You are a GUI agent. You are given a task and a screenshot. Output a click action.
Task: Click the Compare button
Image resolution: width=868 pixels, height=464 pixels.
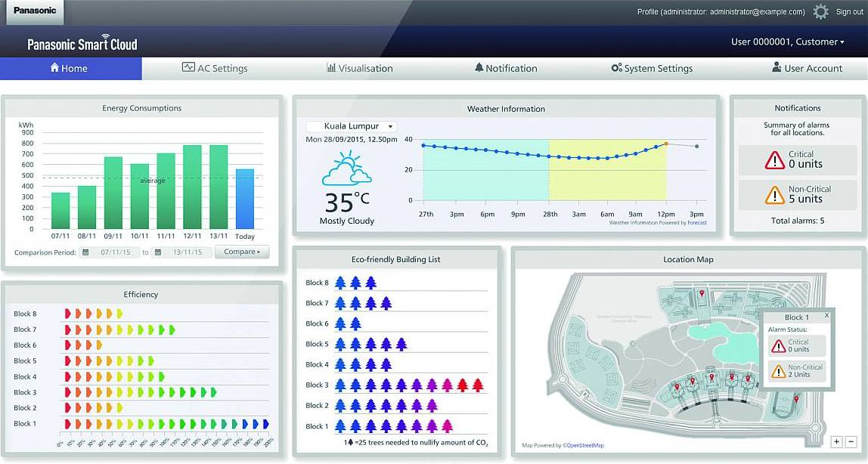click(242, 252)
